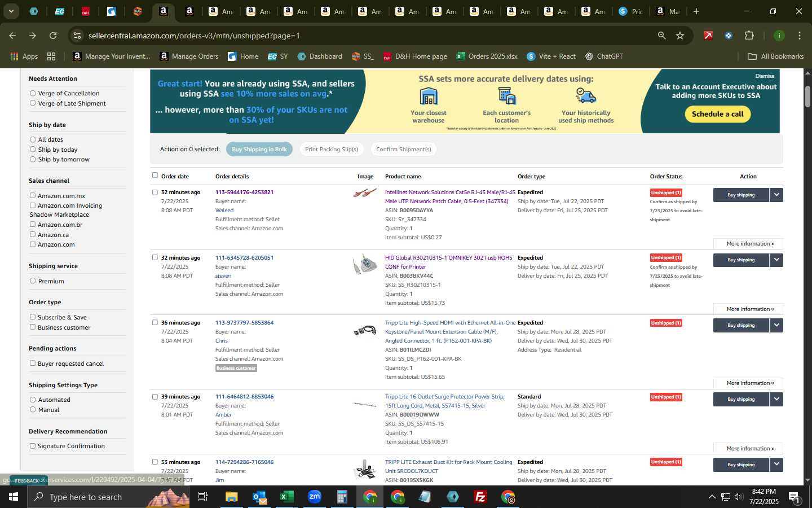Viewport: 812px width, 508px height.
Task: Open the Chrome three-dot menu
Action: tap(799, 36)
